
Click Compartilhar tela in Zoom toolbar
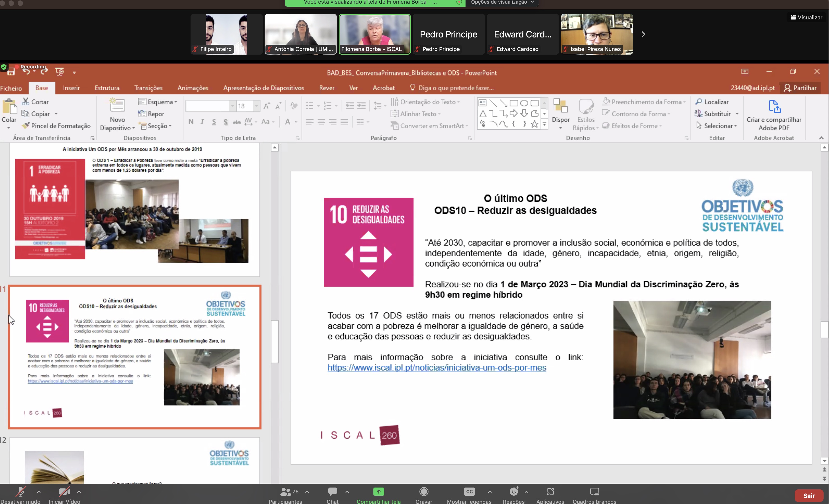pos(379,496)
